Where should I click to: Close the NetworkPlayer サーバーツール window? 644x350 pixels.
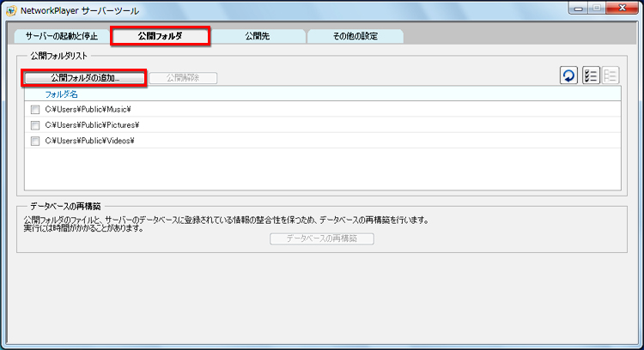pos(623,9)
